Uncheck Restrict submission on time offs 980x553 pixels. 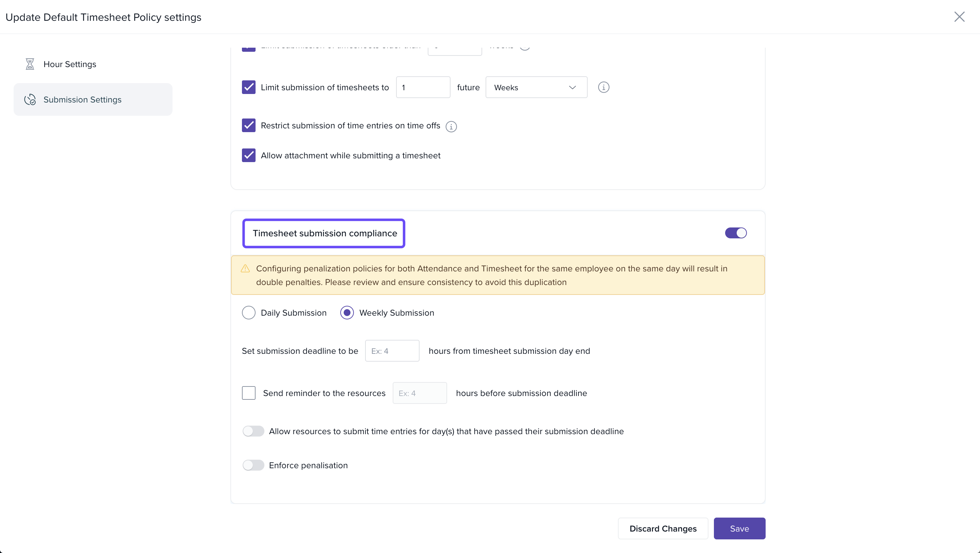tap(248, 125)
